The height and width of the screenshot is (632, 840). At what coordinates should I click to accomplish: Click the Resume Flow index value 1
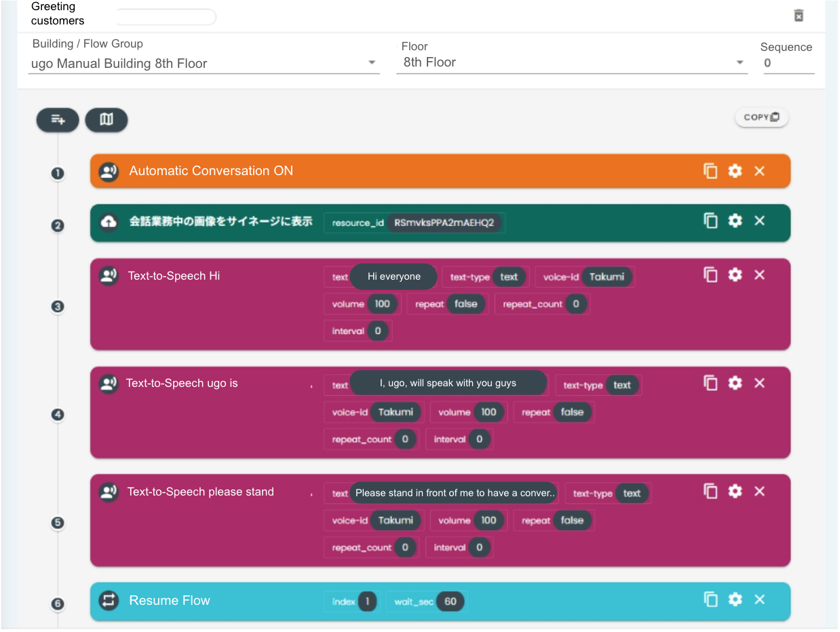(x=367, y=601)
